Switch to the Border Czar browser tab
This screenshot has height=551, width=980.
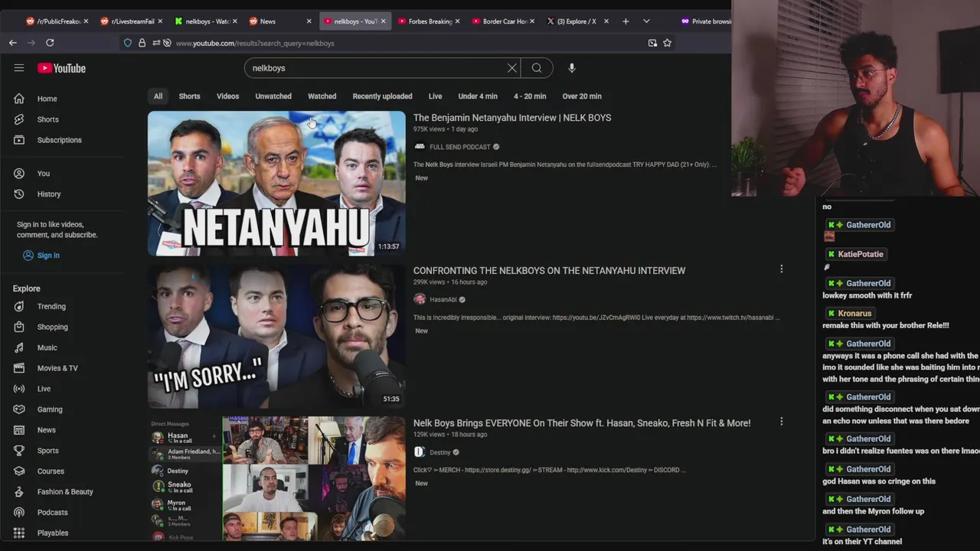[502, 21]
